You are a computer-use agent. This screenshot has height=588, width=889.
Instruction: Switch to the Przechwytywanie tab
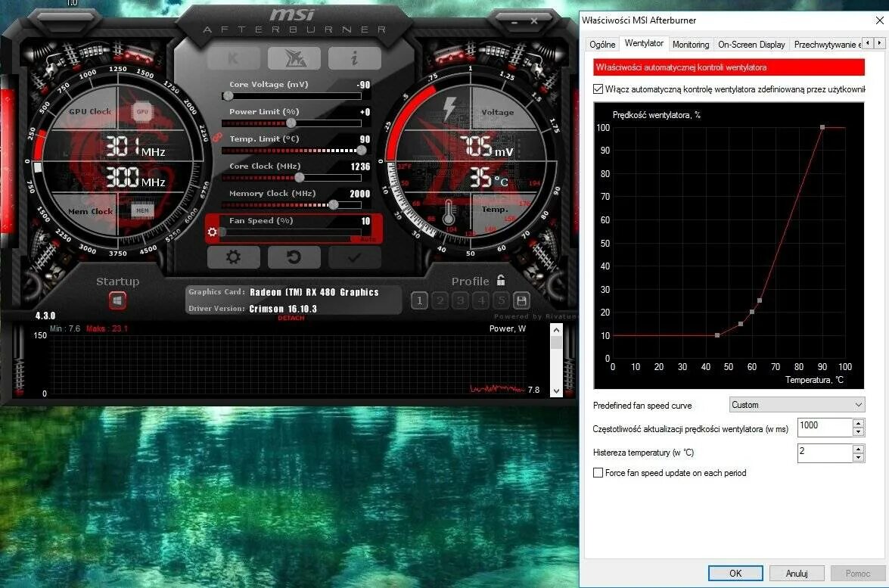pos(827,44)
